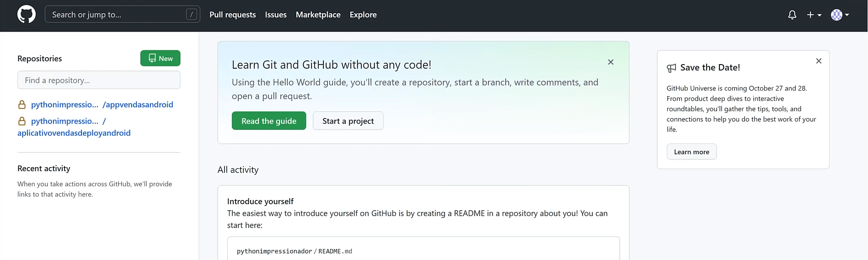
Task: Open Explore from the header
Action: pyautogui.click(x=363, y=15)
